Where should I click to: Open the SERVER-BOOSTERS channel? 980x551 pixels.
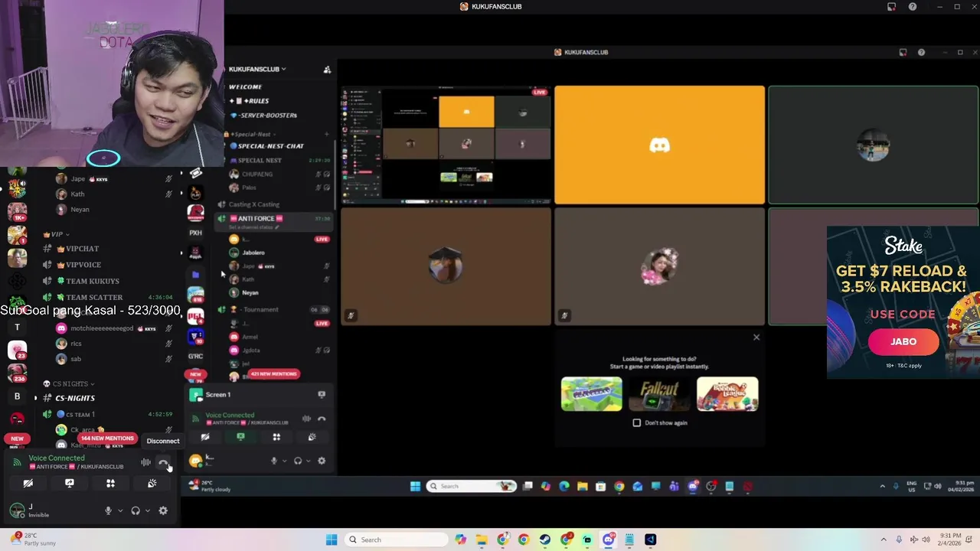(x=264, y=115)
